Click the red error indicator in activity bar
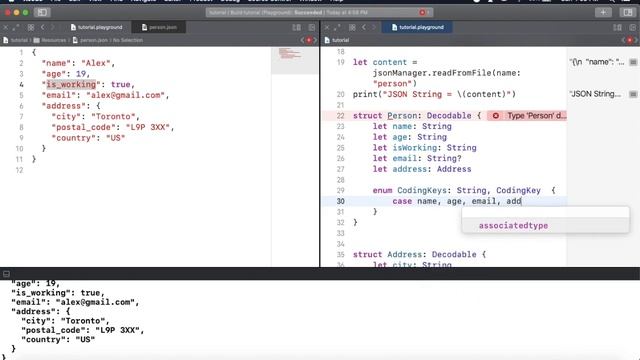 coord(422,13)
